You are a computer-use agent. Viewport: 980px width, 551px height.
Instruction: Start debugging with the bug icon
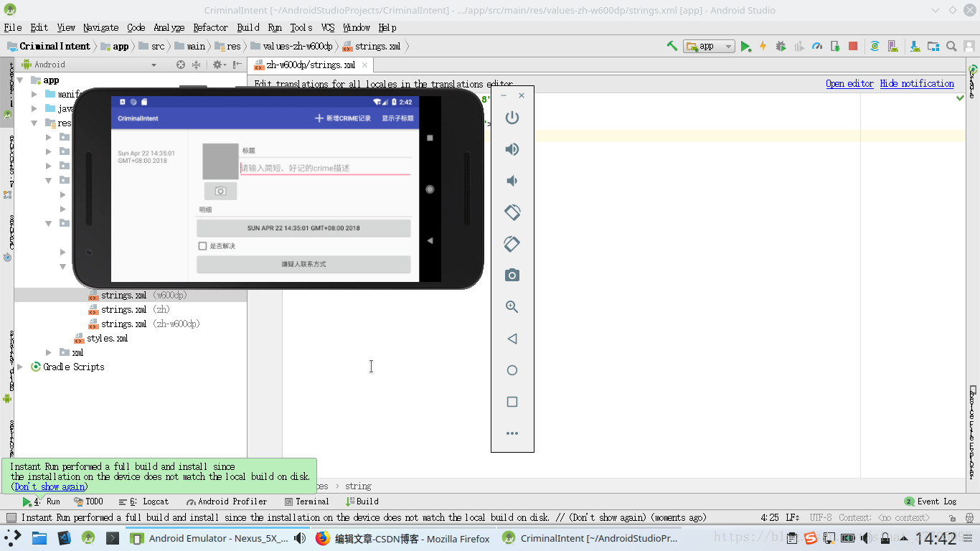click(x=781, y=46)
